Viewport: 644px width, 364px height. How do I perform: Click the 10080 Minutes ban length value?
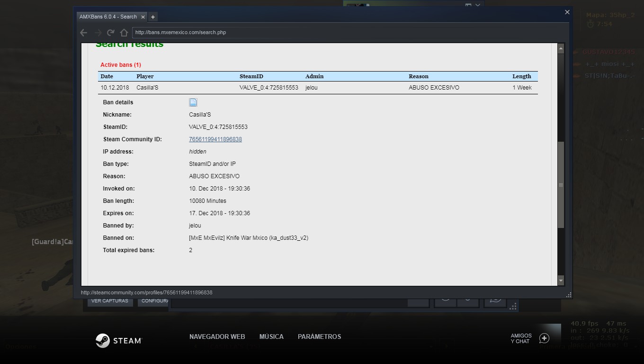(x=208, y=201)
